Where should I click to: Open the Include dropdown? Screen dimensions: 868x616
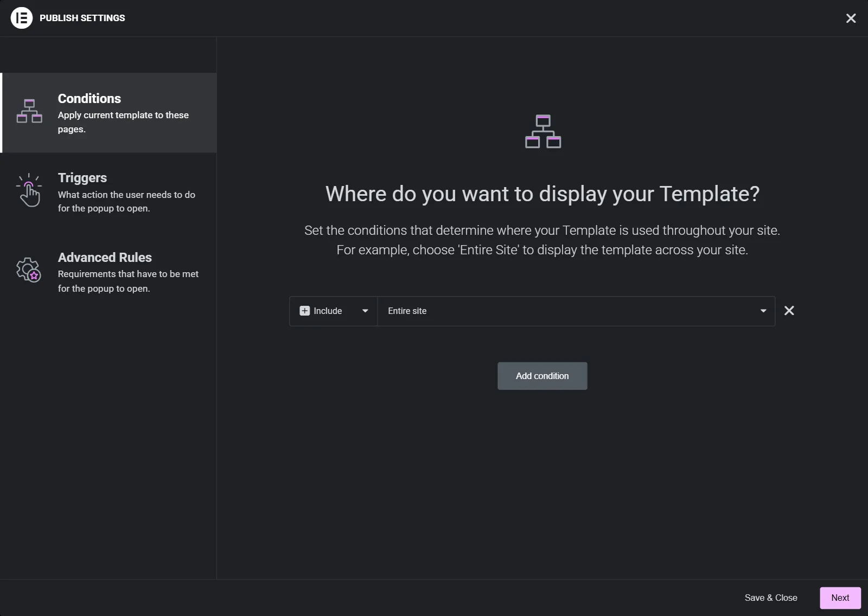(334, 311)
